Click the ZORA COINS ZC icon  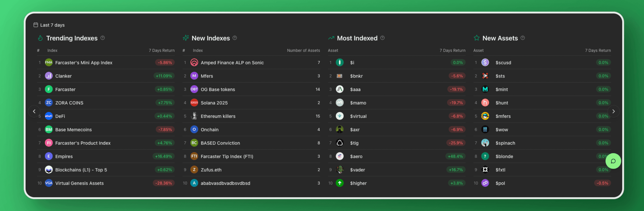tap(49, 102)
